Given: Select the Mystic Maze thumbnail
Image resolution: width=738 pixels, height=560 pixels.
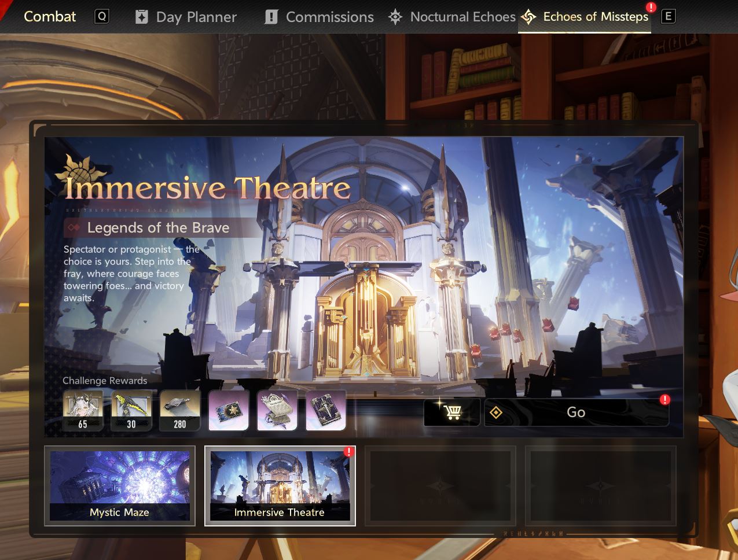Looking at the screenshot, I should pos(120,486).
